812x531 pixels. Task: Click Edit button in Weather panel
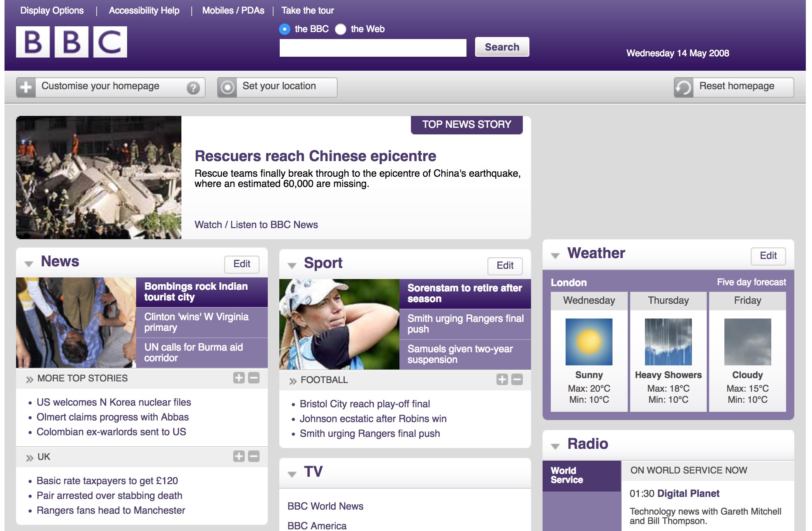pos(768,256)
